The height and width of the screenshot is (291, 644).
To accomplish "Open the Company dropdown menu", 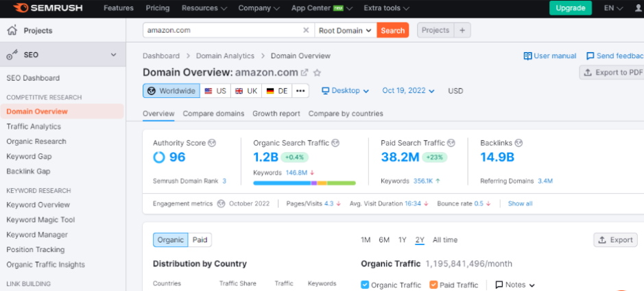I will click(x=259, y=8).
